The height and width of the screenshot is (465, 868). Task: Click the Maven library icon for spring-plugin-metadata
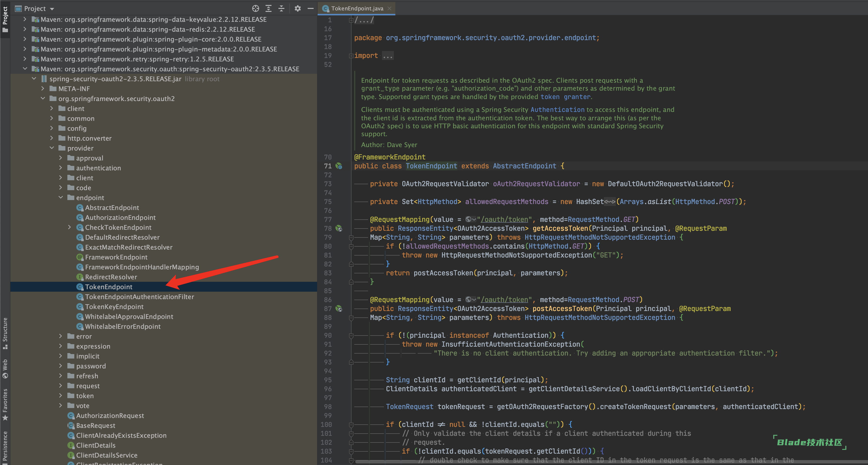click(x=35, y=49)
